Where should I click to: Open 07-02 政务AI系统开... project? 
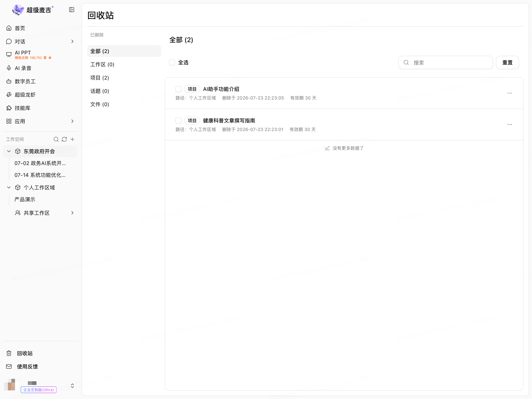[x=40, y=163]
